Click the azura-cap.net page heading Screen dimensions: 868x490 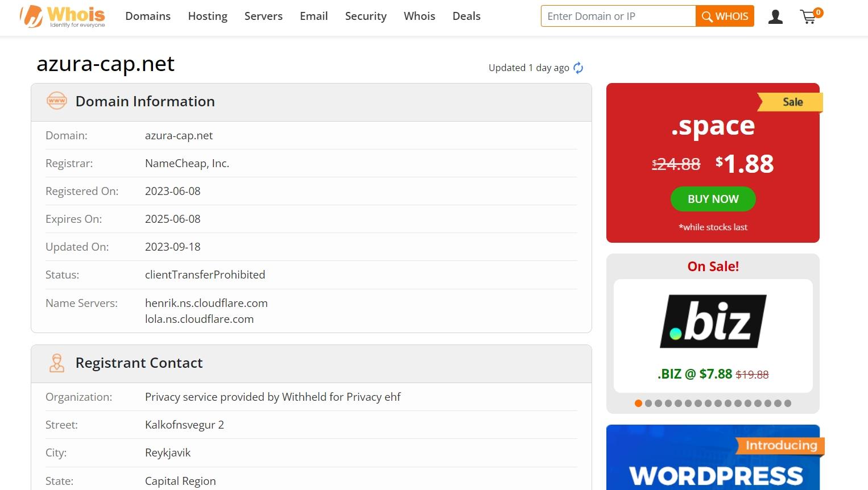(106, 64)
